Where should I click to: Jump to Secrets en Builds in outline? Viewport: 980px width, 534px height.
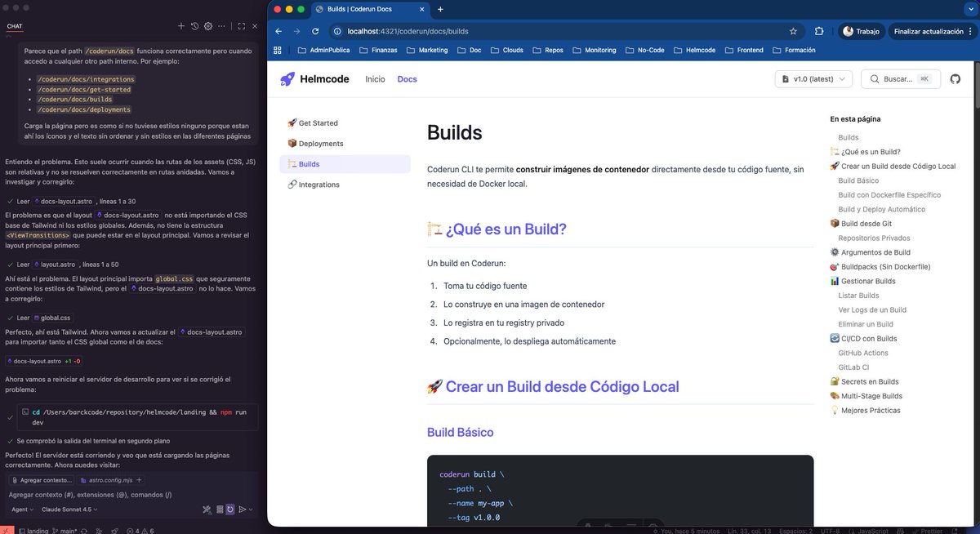point(864,381)
